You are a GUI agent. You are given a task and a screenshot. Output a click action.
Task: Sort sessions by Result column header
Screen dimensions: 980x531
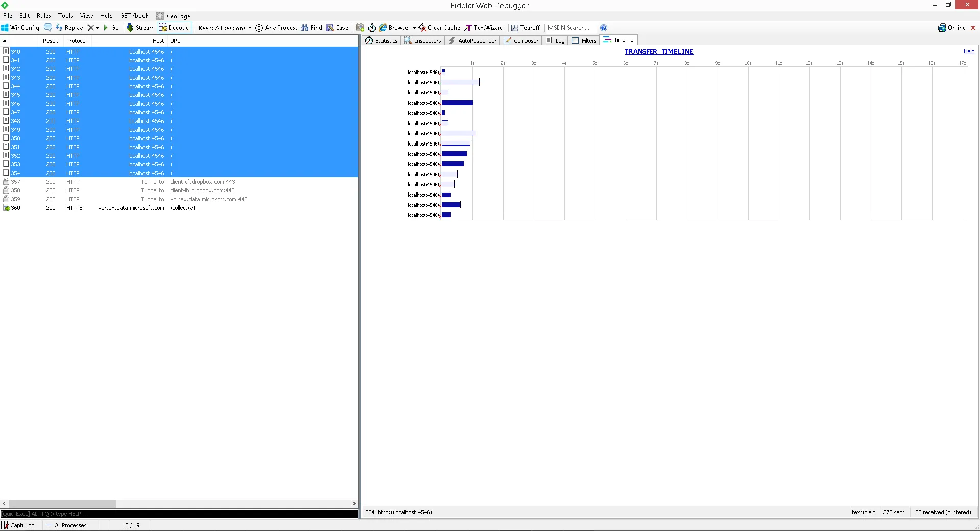click(x=51, y=41)
